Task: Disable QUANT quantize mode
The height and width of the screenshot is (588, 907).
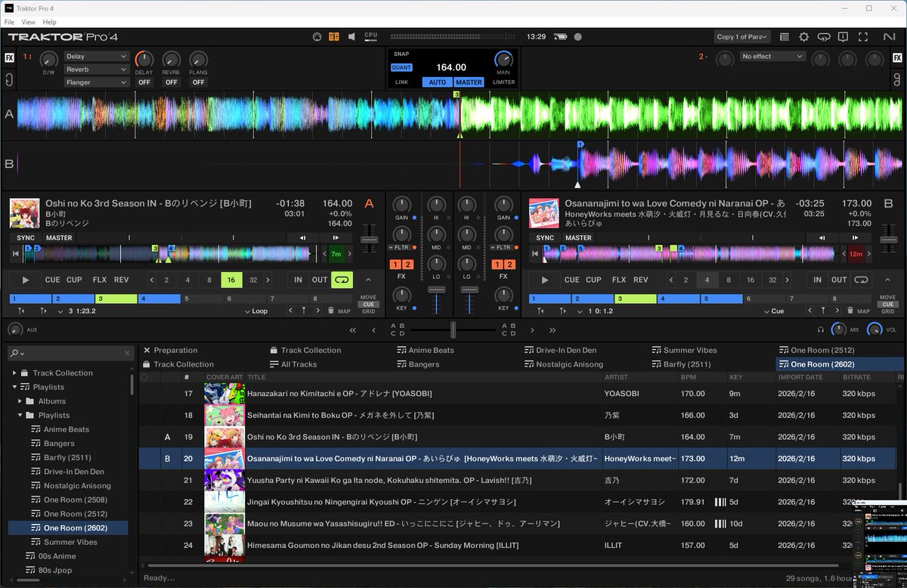Action: pos(401,67)
